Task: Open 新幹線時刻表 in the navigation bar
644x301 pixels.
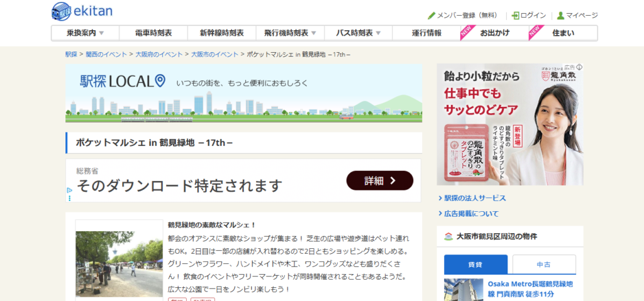Action: (x=221, y=33)
